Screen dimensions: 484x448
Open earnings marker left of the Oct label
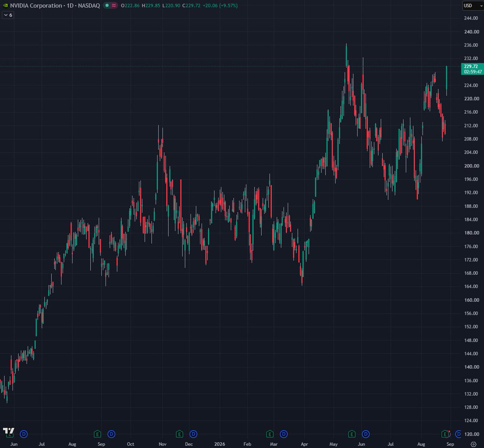coord(97,434)
